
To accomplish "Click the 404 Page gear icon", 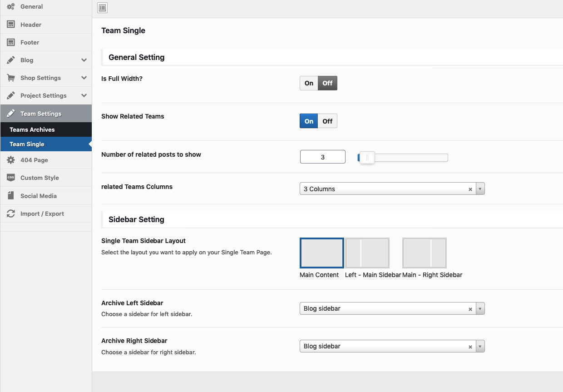I will click(11, 160).
